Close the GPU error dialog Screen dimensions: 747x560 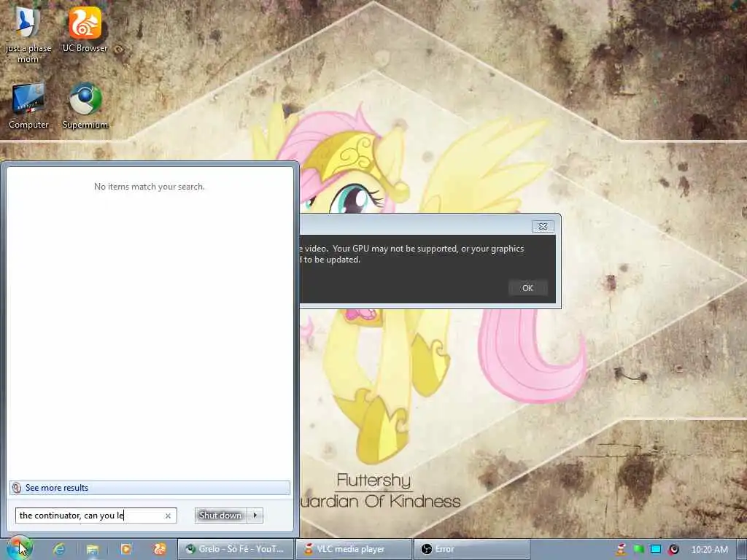543,226
